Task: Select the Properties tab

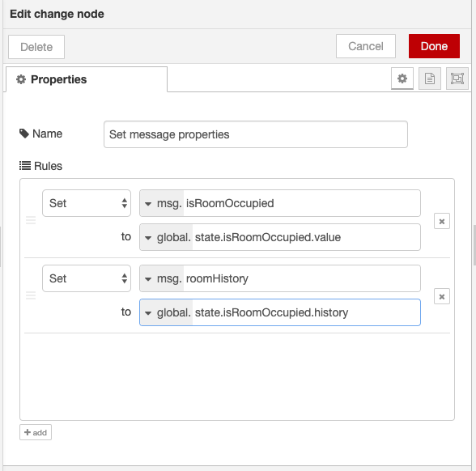Action: [87, 79]
